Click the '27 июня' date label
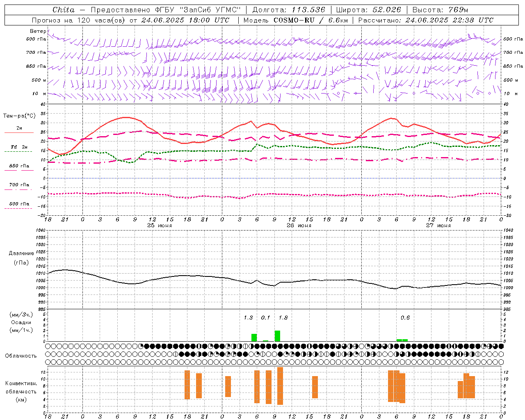Screen dimensions: 525x420 (x=438, y=226)
